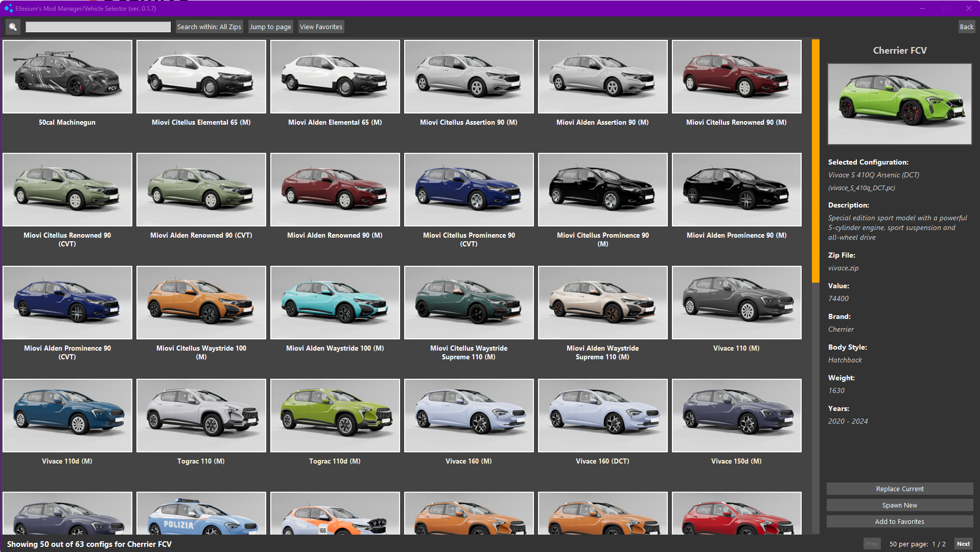Screen dimensions: 980x552
Task: Click the Vivace S 410Q Arsenic (DCT) text
Action: click(x=874, y=175)
